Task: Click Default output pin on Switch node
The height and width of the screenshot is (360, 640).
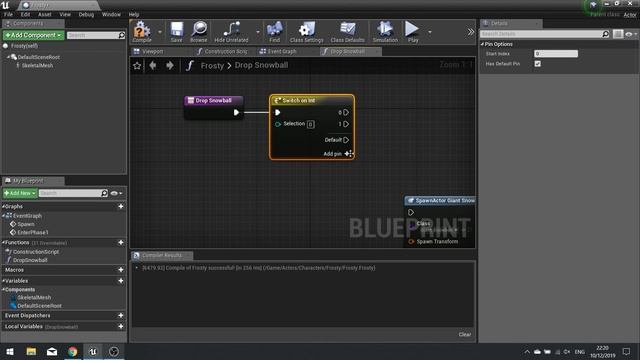Action: [346, 140]
